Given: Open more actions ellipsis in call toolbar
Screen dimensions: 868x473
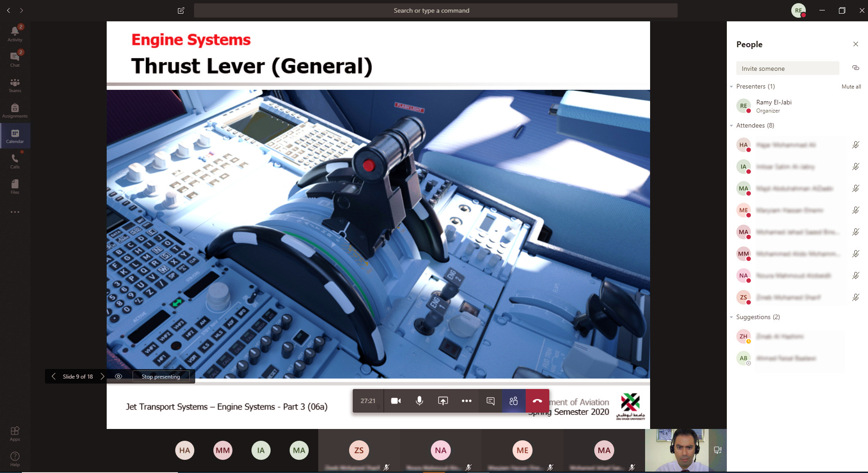Looking at the screenshot, I should (466, 401).
